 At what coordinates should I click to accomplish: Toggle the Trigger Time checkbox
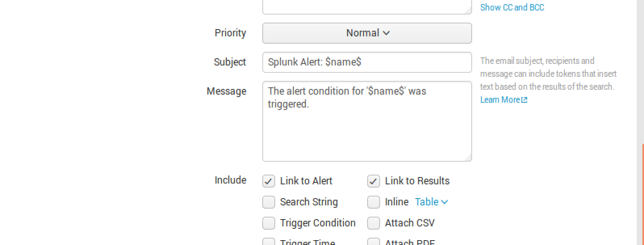coord(269,242)
